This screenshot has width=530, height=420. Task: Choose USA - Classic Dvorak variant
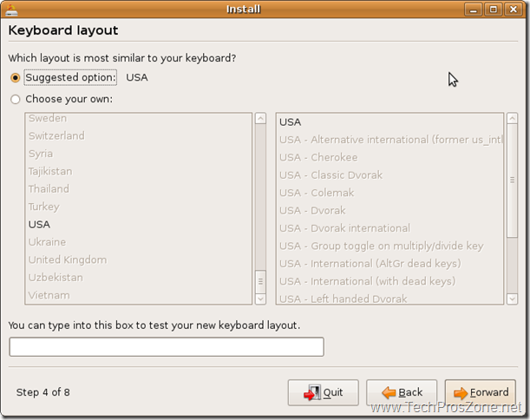389,175
